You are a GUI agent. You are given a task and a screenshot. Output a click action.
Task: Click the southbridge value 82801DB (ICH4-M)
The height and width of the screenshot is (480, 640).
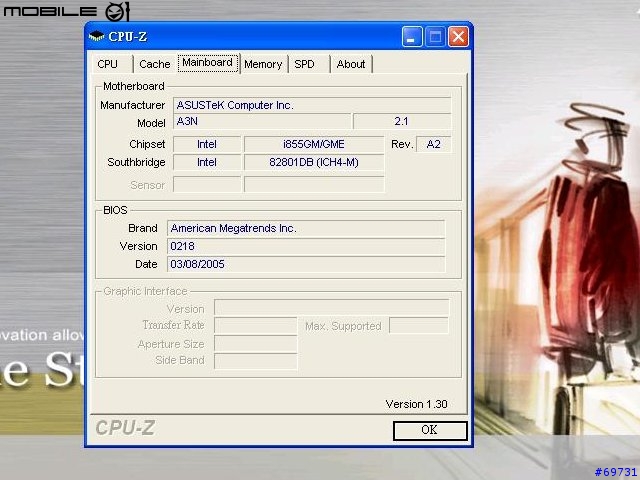314,162
